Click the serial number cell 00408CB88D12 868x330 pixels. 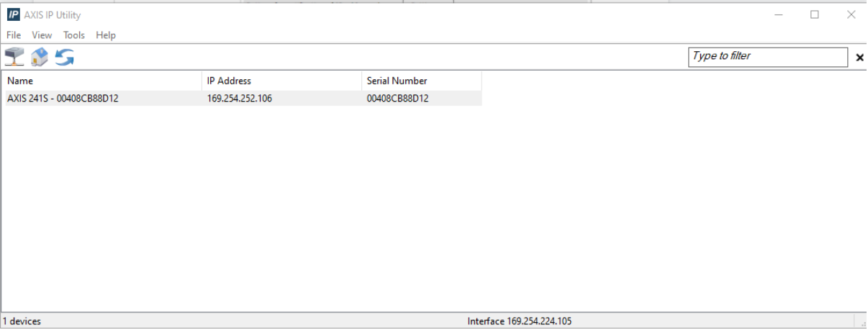coord(397,99)
